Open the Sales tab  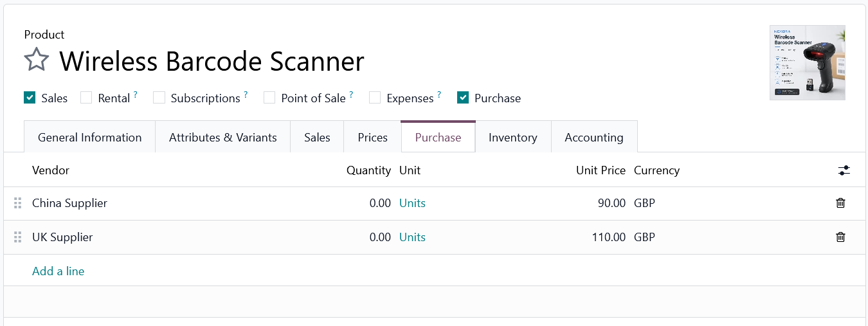click(317, 137)
